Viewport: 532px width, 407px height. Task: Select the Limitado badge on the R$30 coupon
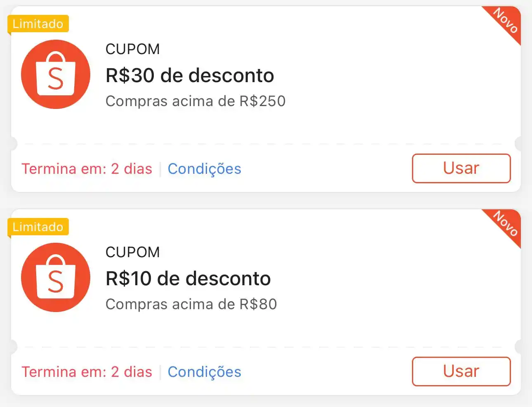click(38, 24)
